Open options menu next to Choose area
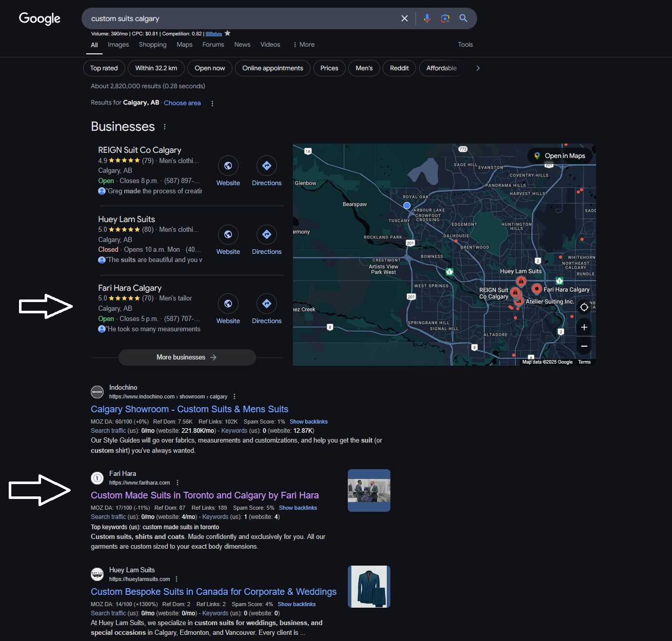Image resolution: width=672 pixels, height=641 pixels. point(212,103)
